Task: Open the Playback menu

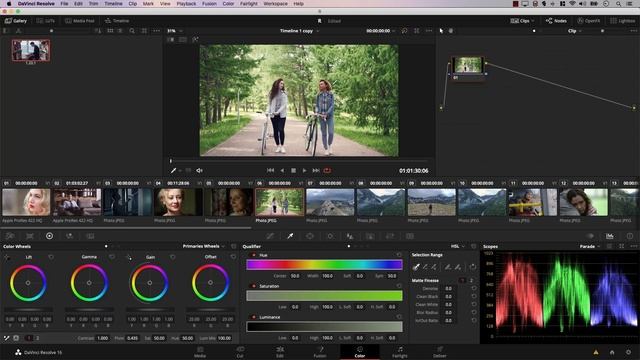Action: [186, 4]
